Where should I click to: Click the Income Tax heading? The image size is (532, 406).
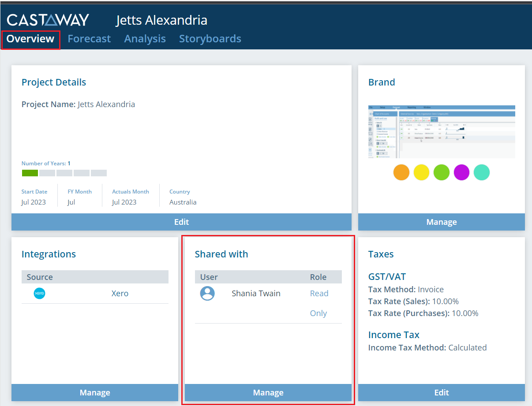coord(394,335)
